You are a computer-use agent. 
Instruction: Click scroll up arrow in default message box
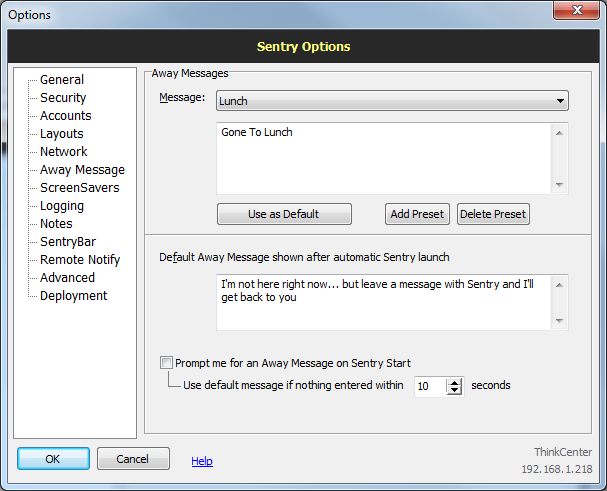pyautogui.click(x=559, y=285)
